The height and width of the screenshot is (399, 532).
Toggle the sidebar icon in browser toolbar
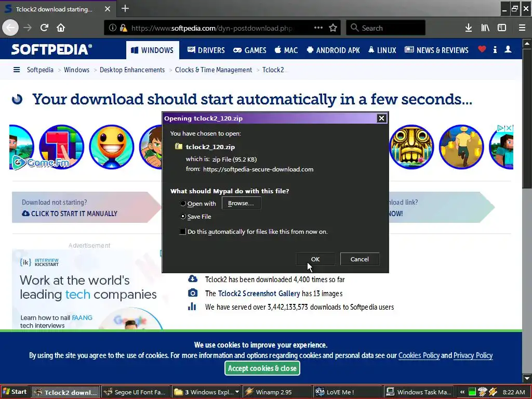(x=502, y=28)
